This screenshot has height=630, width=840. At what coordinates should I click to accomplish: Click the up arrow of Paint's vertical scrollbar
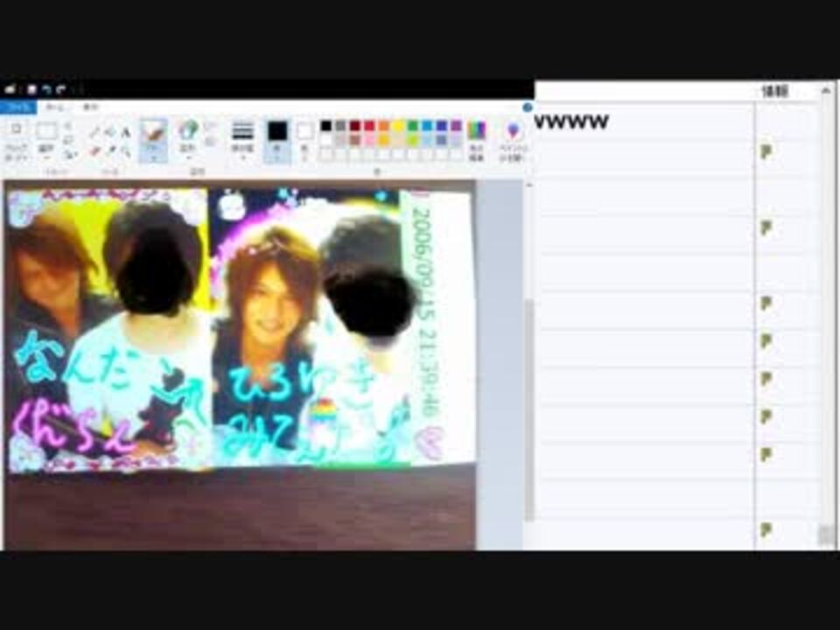pos(529,185)
